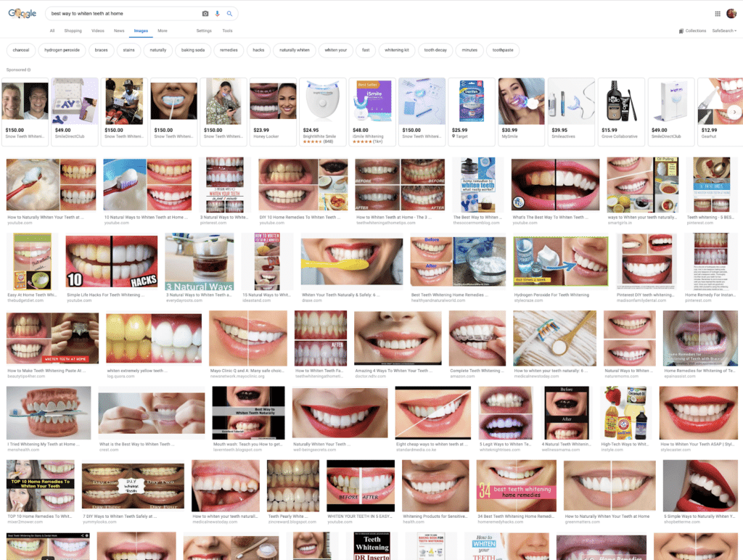The image size is (743, 560).
Task: Expand the SafeSearch dropdown
Action: pos(723,31)
